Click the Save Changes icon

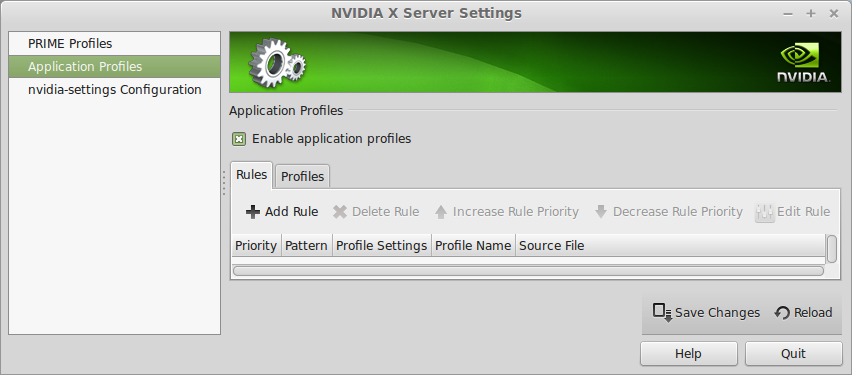point(662,312)
